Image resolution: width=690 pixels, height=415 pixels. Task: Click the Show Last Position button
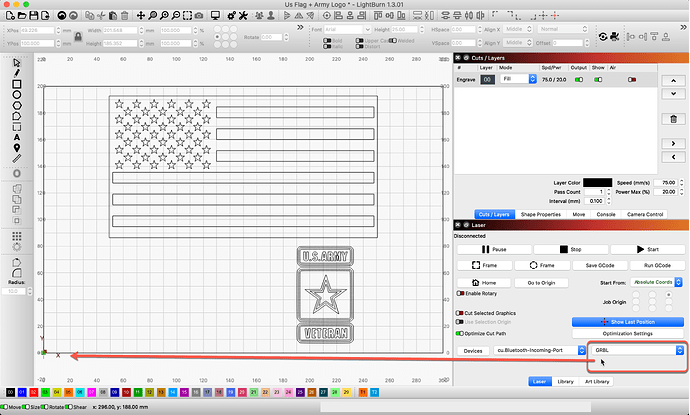pos(628,322)
